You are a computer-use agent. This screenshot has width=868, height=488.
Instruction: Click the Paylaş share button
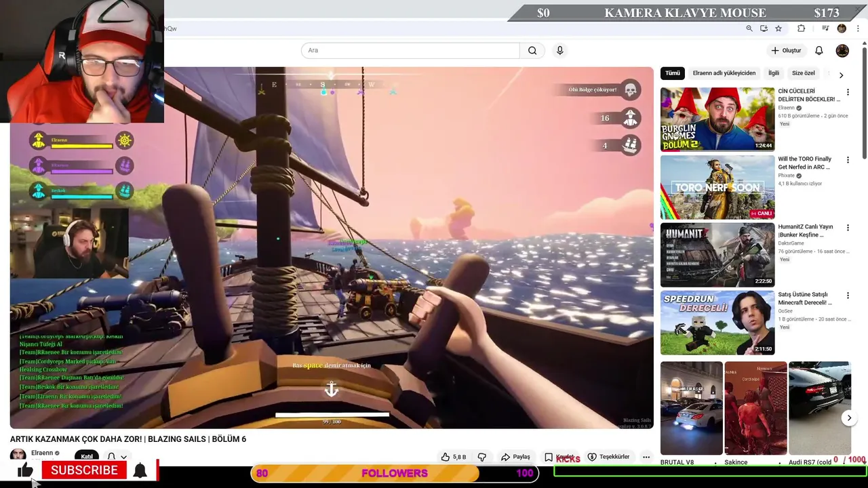pyautogui.click(x=515, y=457)
